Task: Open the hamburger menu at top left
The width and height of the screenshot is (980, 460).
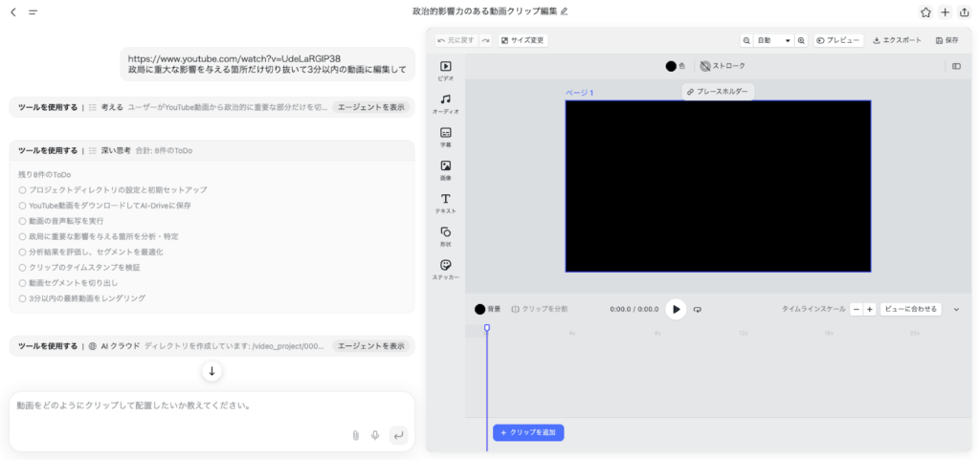Action: pos(33,12)
